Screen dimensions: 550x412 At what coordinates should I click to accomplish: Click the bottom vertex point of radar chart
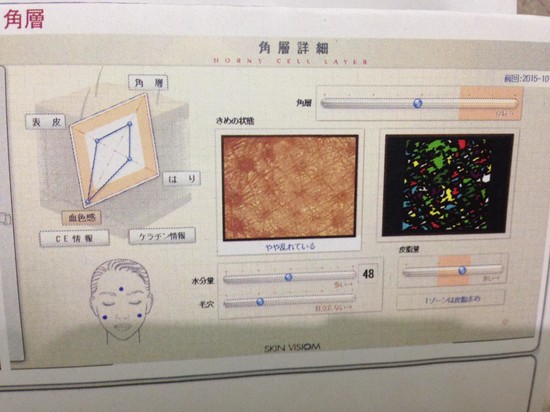point(88,202)
